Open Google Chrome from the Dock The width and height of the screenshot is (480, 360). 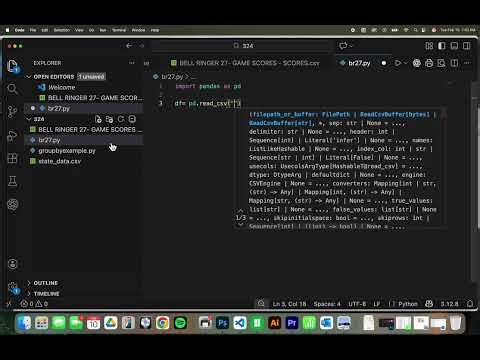pyautogui.click(x=163, y=323)
